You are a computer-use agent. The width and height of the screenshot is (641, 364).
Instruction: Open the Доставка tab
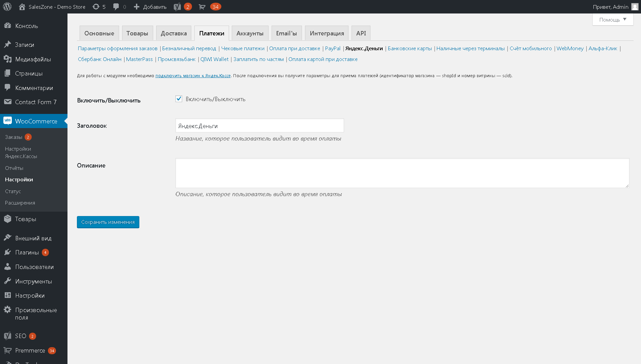click(x=174, y=33)
